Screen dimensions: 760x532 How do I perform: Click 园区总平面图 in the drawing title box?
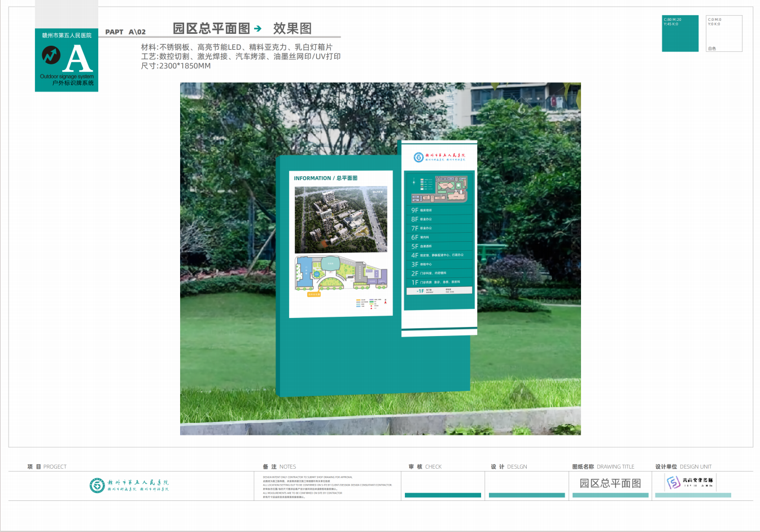pyautogui.click(x=610, y=483)
